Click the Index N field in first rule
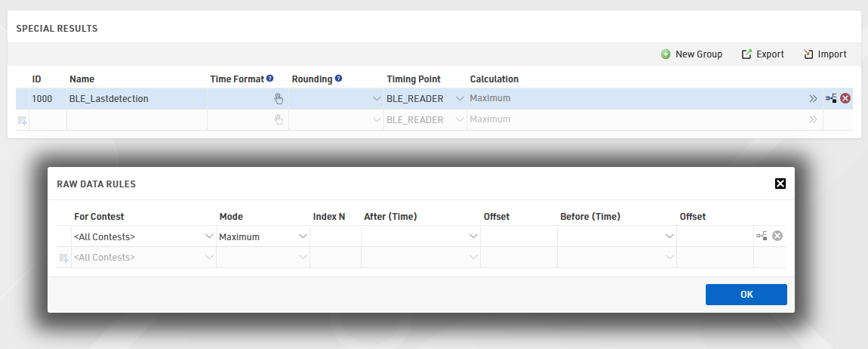 coord(335,236)
